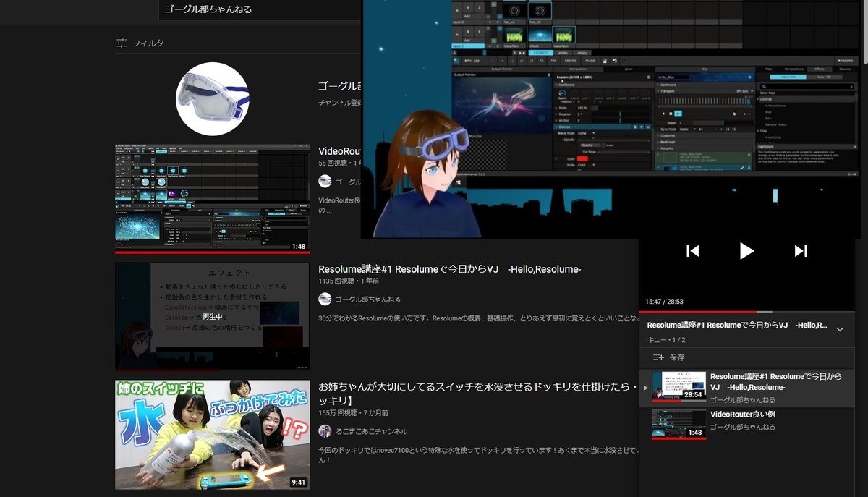868x497 pixels.
Task: Click small channel avatar under Resolume講座 result
Action: (325, 300)
